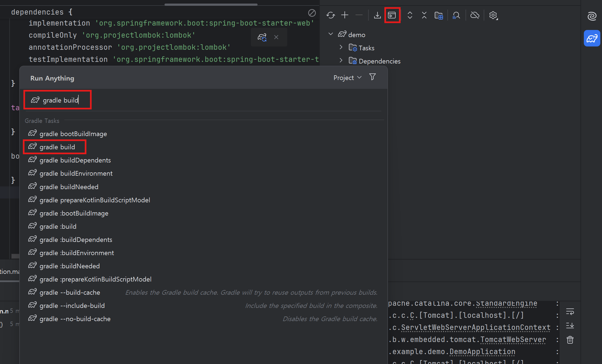
Task: Open Gradle build tool settings gear
Action: tap(493, 15)
